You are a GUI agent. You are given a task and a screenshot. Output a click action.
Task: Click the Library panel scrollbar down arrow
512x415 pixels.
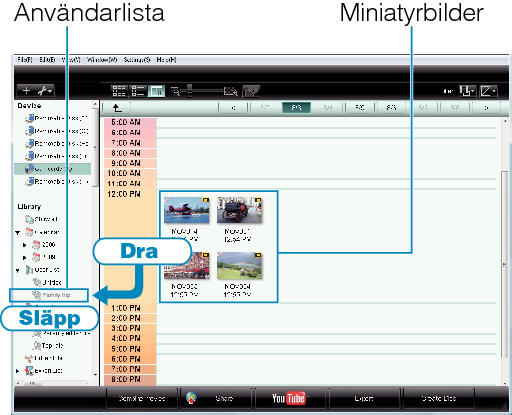[95, 375]
